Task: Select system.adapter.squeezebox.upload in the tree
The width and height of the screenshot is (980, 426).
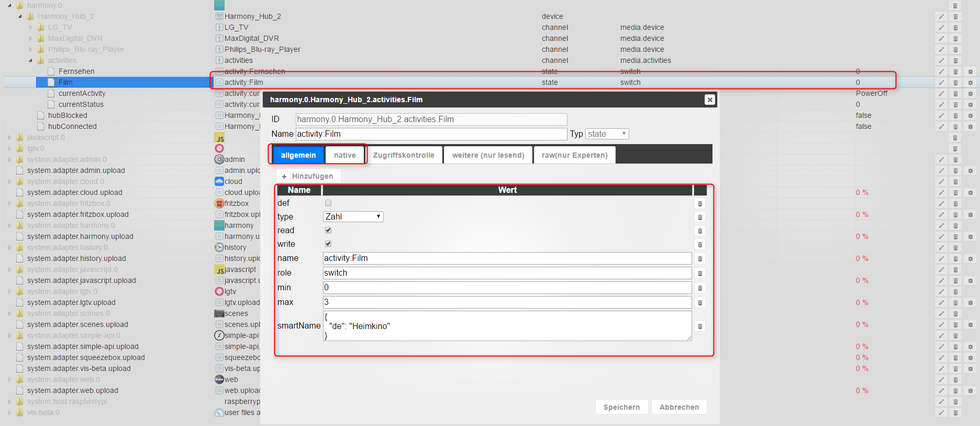Action: click(86, 357)
